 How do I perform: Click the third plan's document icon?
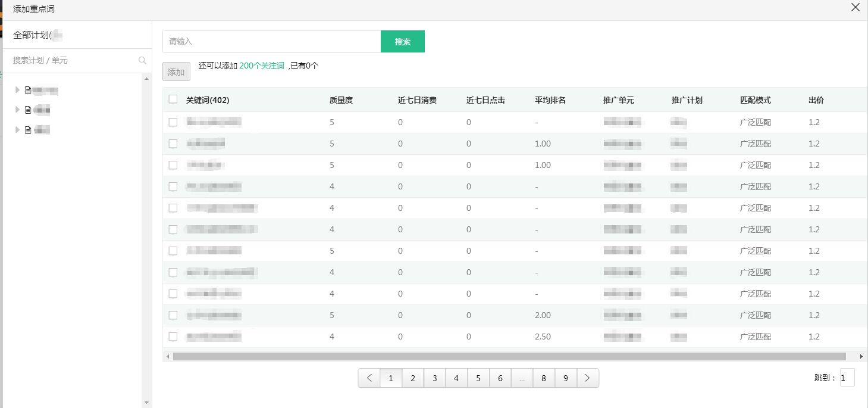tap(27, 130)
